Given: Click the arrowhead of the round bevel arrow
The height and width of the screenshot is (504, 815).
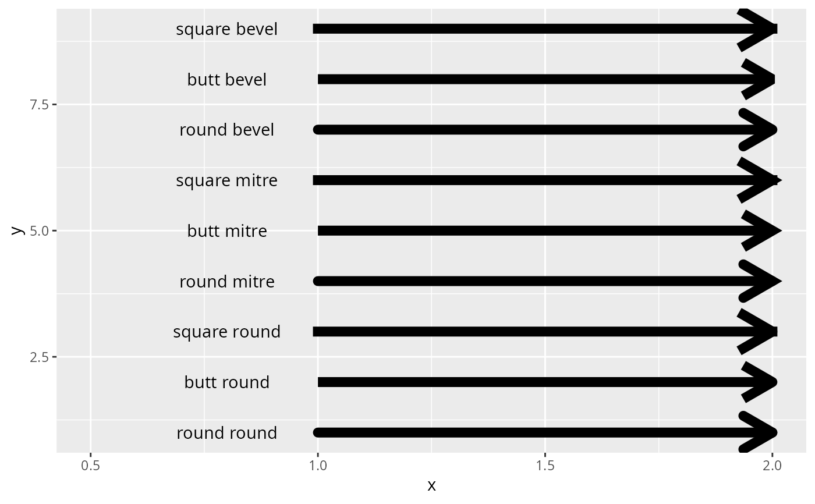Looking at the screenshot, I should tap(763, 130).
